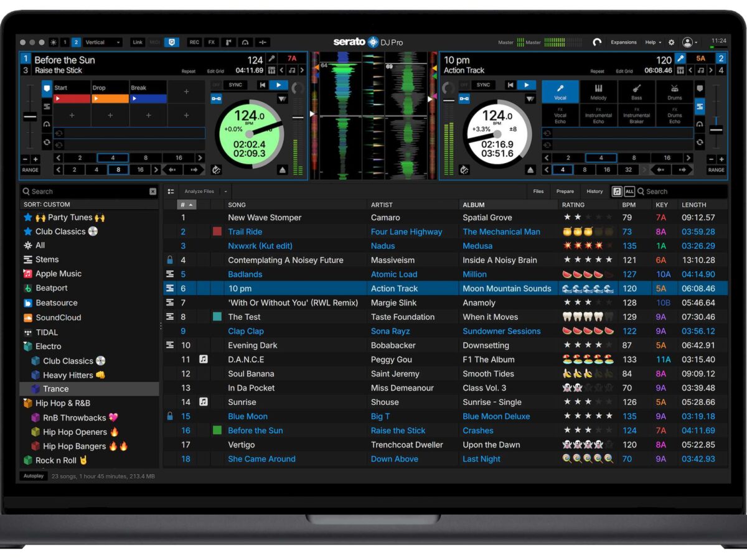This screenshot has width=747, height=560.
Task: Click the REC recording panel button
Action: [x=194, y=42]
